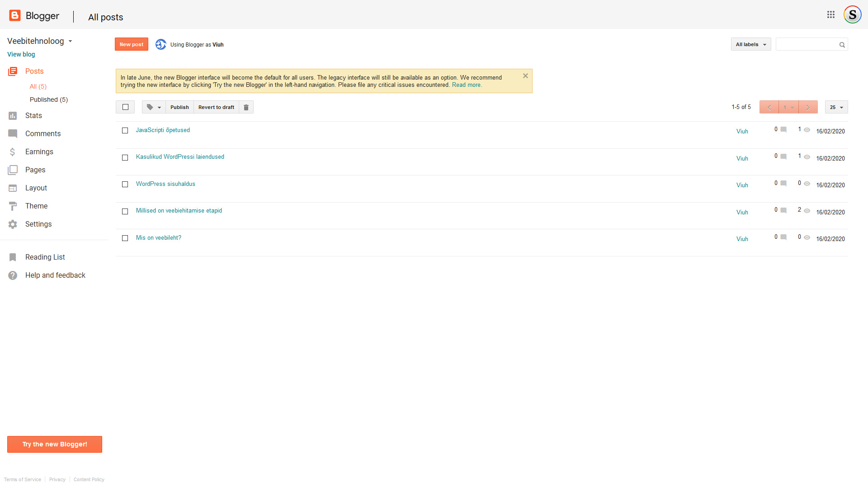868x488 pixels.
Task: Open the Millised on veebiehitamise etapid post
Action: tap(179, 211)
